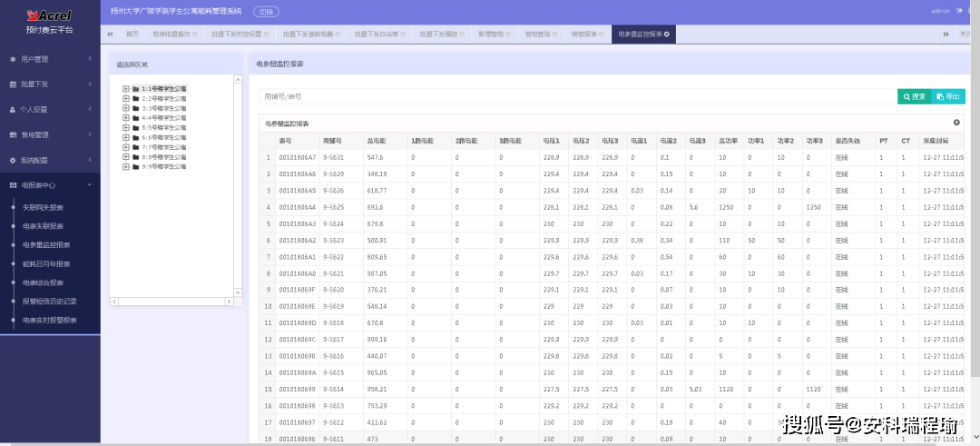
Task: Open the 售电管理 sidebar menu
Action: [50, 134]
